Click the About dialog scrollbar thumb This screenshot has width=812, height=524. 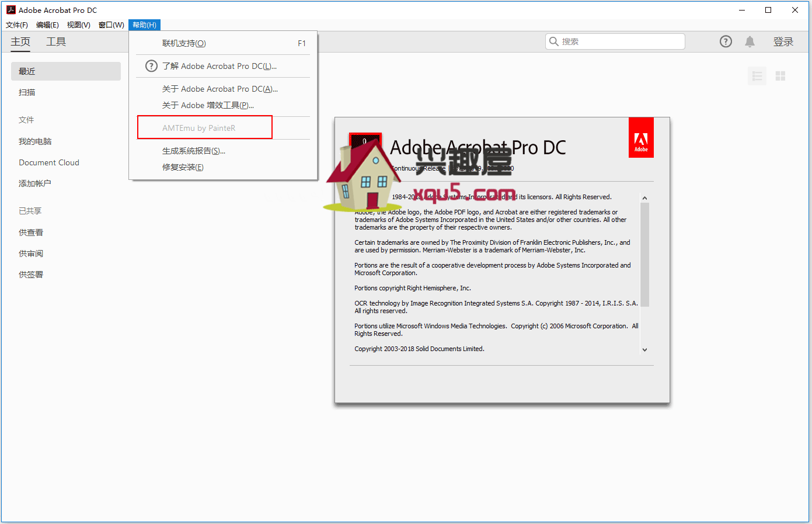(644, 255)
